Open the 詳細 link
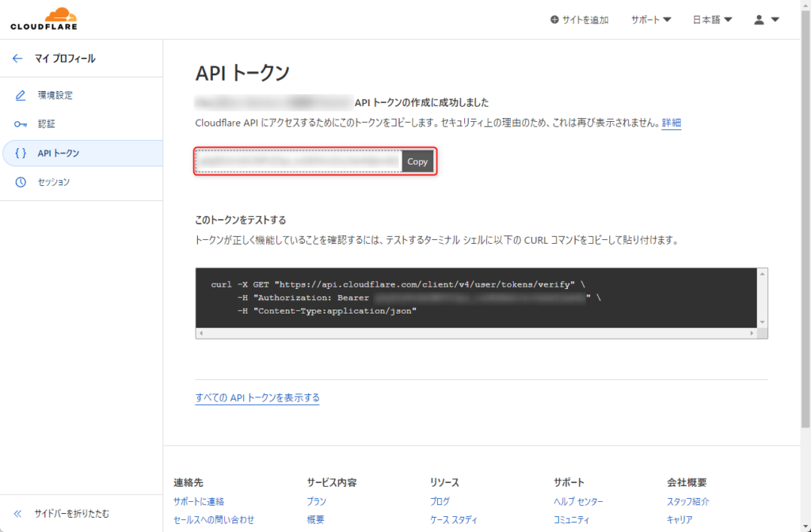Image resolution: width=811 pixels, height=532 pixels. pos(672,123)
